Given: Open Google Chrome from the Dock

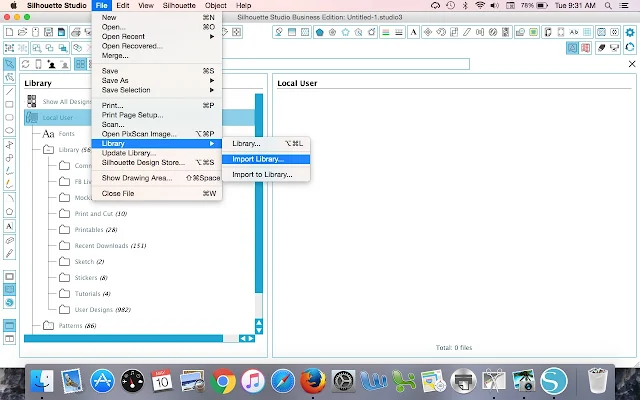Looking at the screenshot, I should pos(223,381).
